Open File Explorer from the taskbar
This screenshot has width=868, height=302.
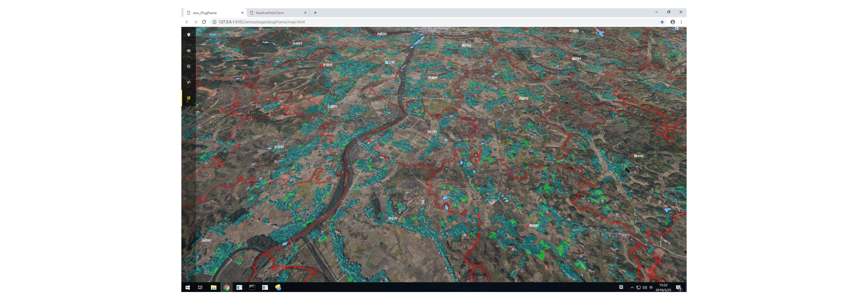(214, 288)
